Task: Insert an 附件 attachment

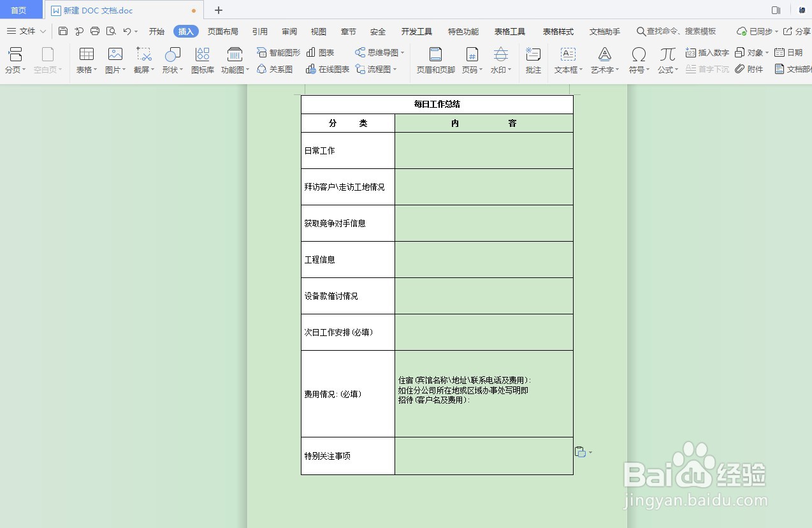Action: coord(749,69)
